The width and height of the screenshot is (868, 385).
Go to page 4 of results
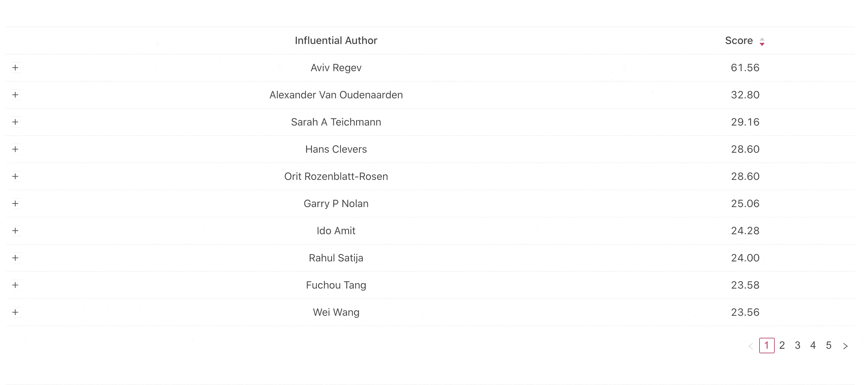pyautogui.click(x=813, y=345)
